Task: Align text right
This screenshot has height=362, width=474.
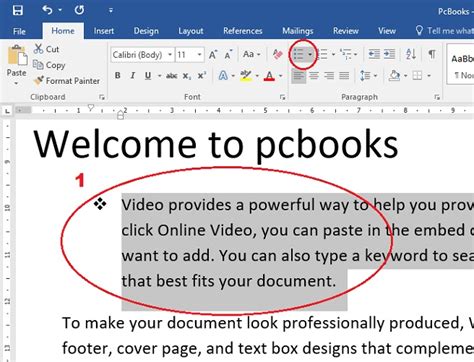Action: 329,76
